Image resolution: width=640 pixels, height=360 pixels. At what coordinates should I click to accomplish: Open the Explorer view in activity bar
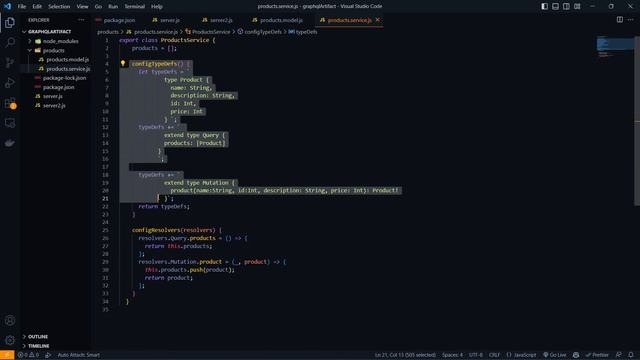[10, 22]
